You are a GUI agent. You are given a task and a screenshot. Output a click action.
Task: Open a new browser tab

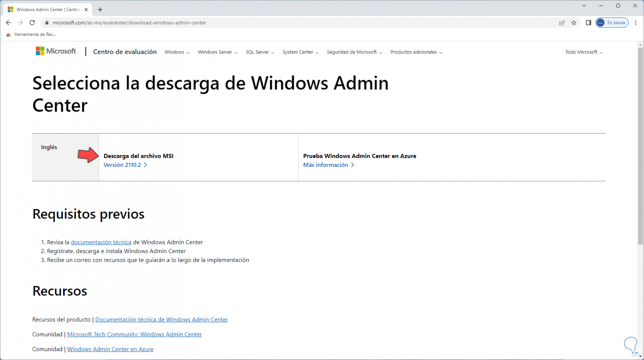(100, 9)
